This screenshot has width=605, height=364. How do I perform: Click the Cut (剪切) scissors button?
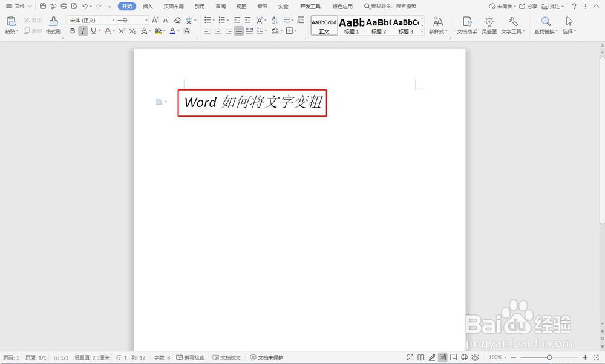coord(33,20)
